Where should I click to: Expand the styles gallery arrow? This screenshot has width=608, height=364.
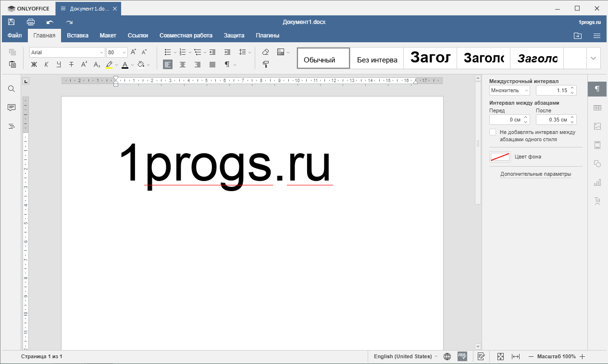(594, 58)
